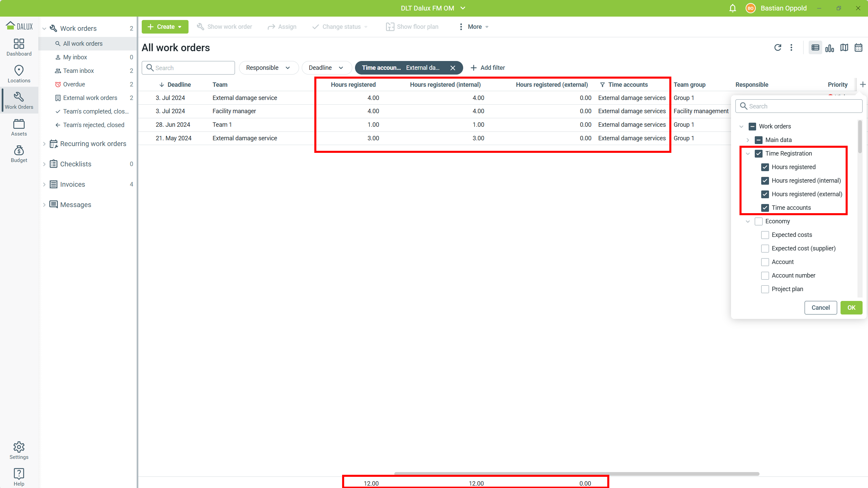Open Locations in the sidebar
This screenshot has height=488, width=868.
19,74
